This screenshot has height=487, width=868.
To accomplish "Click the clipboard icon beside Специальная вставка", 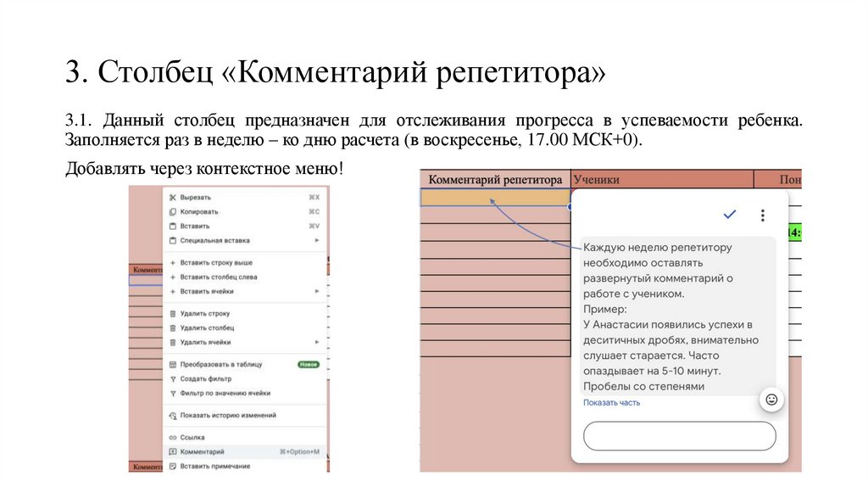I will coord(173,240).
